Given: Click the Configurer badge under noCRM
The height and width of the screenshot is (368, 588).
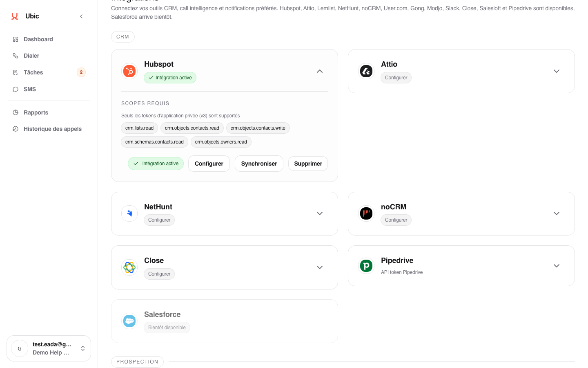Looking at the screenshot, I should click(396, 220).
